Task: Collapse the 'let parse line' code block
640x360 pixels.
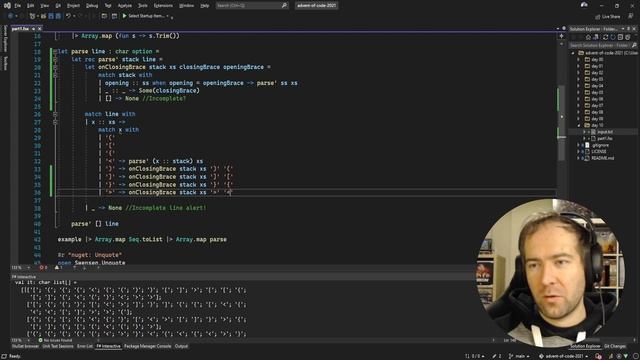Action: 55,52
